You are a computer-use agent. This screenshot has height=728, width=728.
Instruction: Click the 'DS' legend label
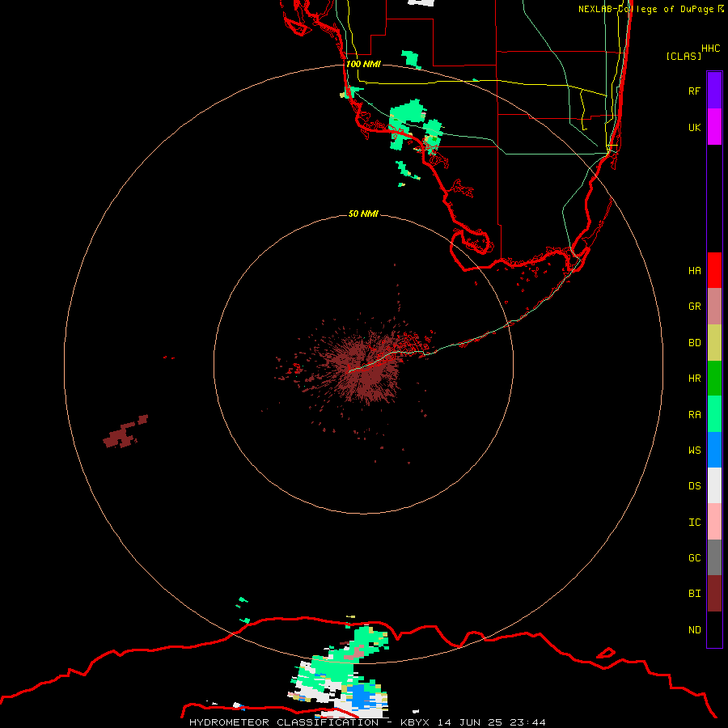pyautogui.click(x=694, y=486)
